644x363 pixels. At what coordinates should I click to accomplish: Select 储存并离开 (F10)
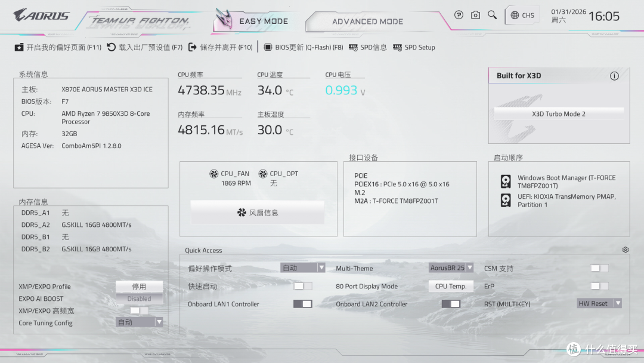pos(221,47)
